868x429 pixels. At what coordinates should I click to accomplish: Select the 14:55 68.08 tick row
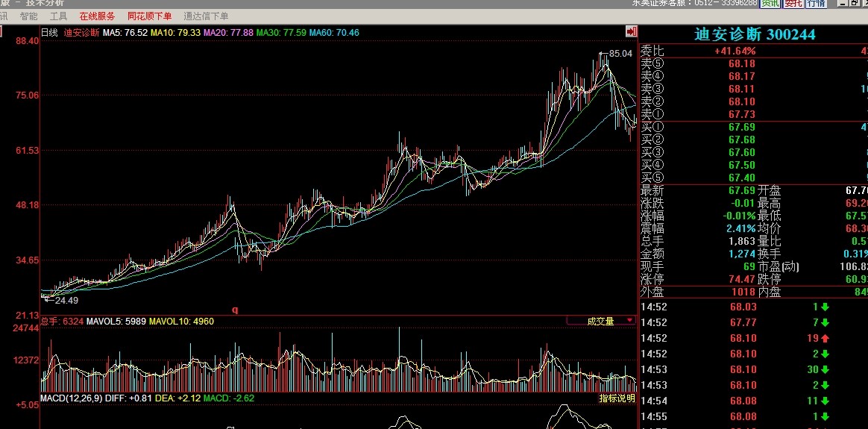pyautogui.click(x=754, y=417)
